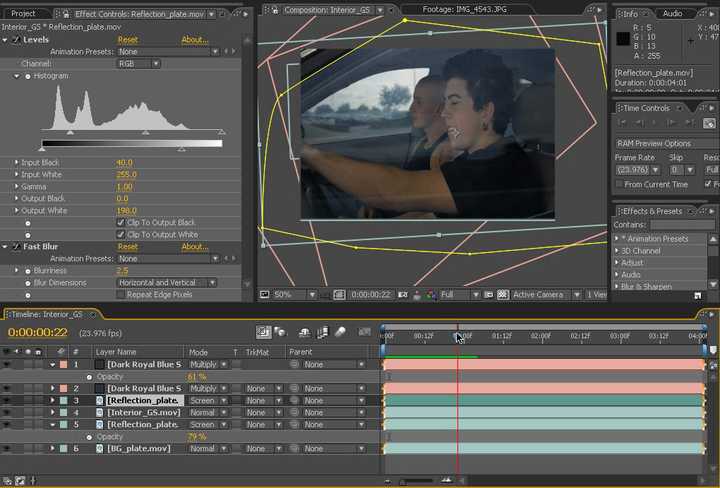Uncheck Clip To Output Black
This screenshot has height=488, width=720.
click(121, 222)
